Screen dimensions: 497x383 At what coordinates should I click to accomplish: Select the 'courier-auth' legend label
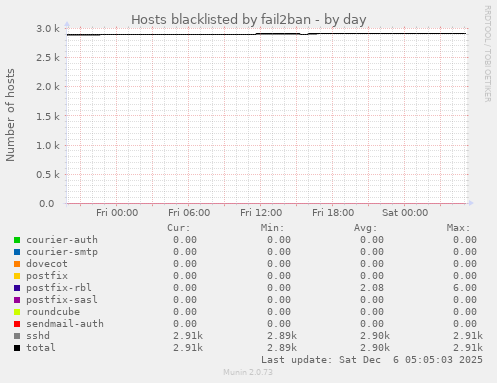(x=62, y=240)
